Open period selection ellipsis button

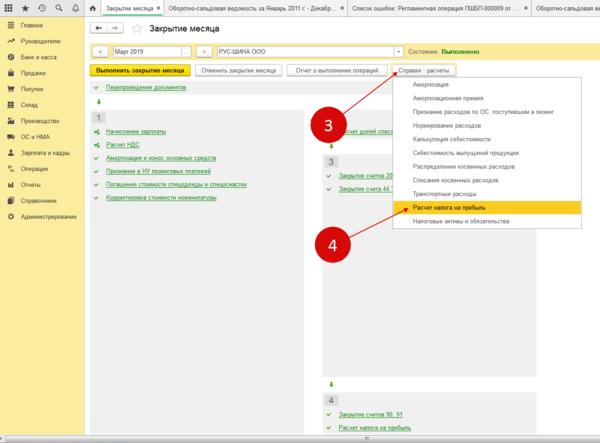coord(185,50)
